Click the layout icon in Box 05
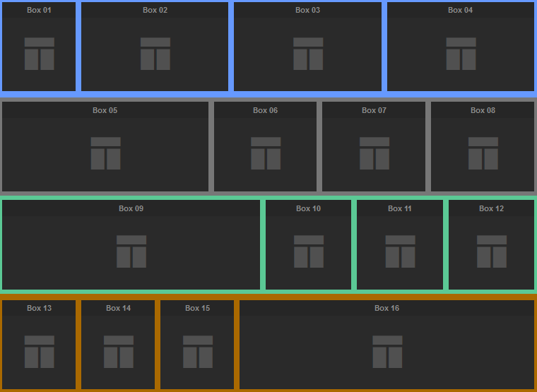537x392 pixels. 105,153
